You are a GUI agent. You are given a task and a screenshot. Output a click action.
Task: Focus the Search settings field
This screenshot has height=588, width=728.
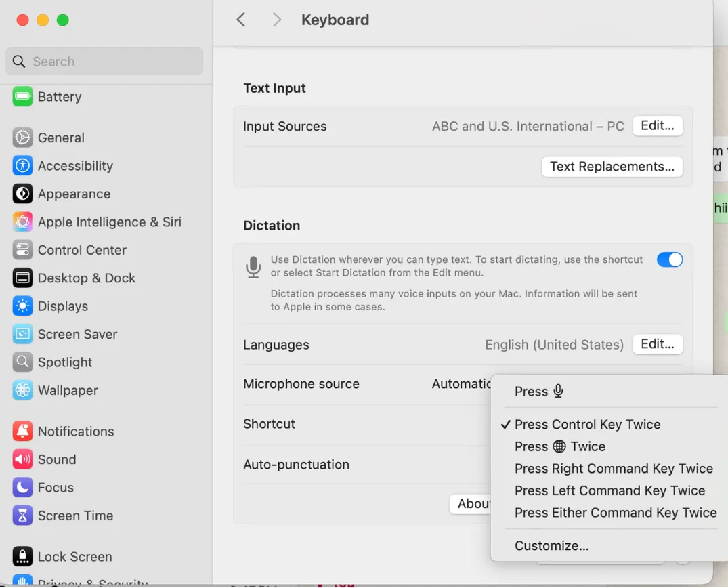[x=104, y=62]
